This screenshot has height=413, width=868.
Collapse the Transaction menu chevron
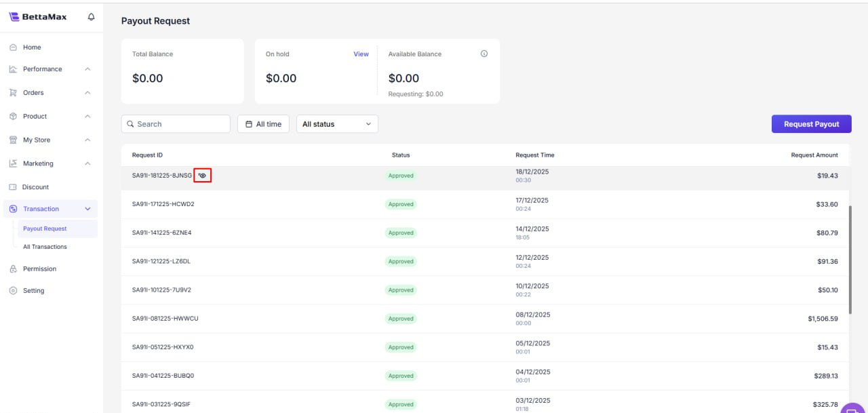pyautogui.click(x=87, y=209)
